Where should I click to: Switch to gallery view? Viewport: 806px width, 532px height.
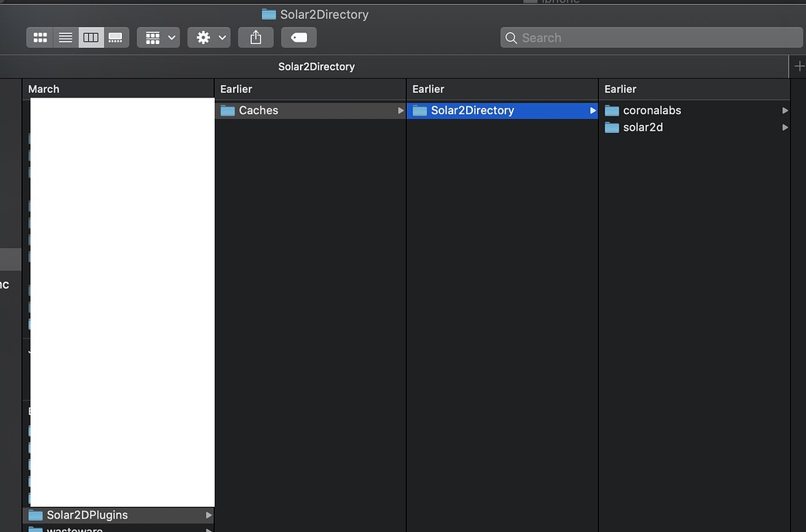pyautogui.click(x=116, y=37)
